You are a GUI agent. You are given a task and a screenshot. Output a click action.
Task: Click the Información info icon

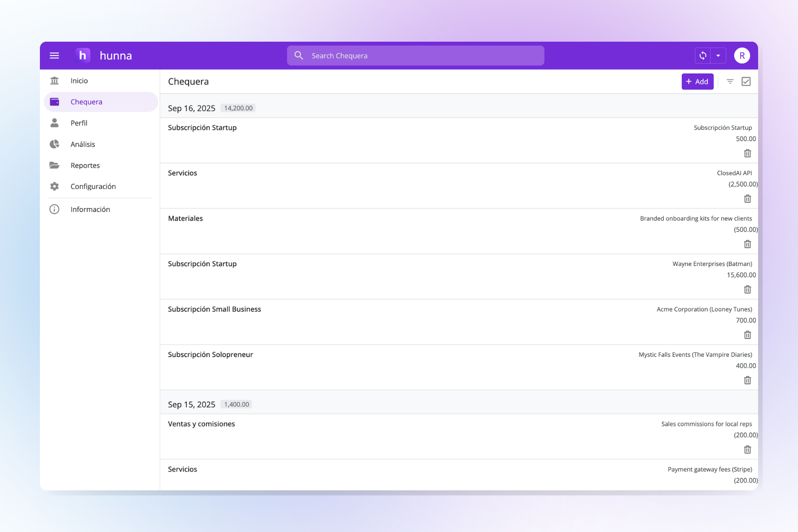[x=54, y=209]
